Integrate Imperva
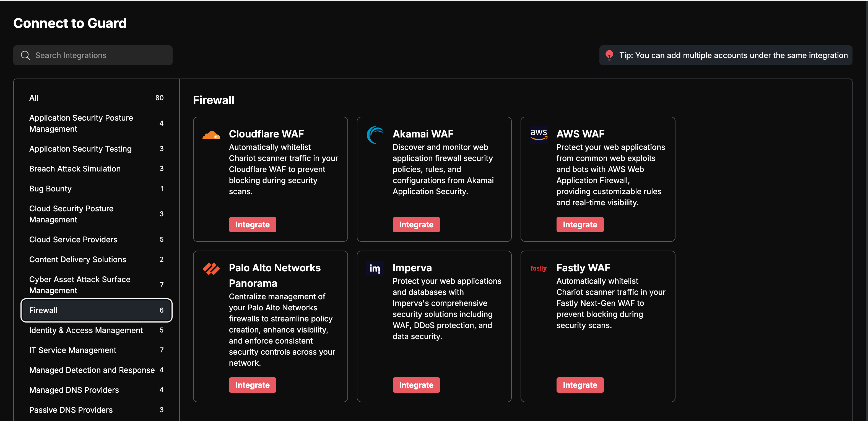Image resolution: width=868 pixels, height=421 pixels. coord(416,385)
